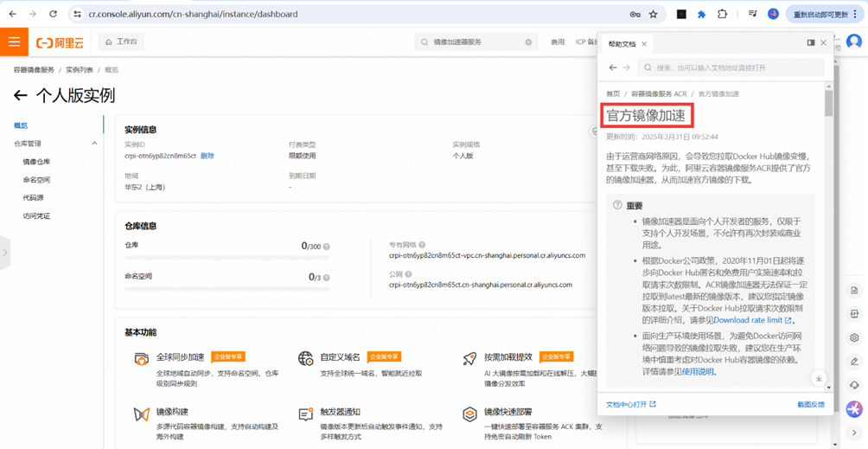Open the Aliyun user account avatar

point(854,42)
